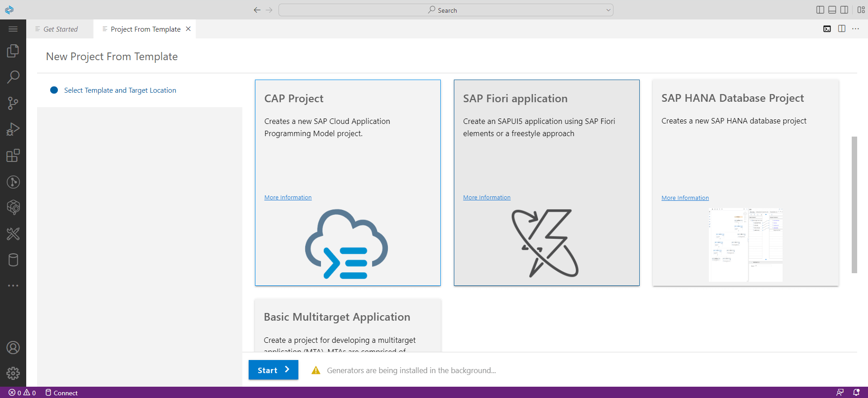This screenshot has height=398, width=868.
Task: Show additional views via ellipsis icon
Action: tap(13, 286)
